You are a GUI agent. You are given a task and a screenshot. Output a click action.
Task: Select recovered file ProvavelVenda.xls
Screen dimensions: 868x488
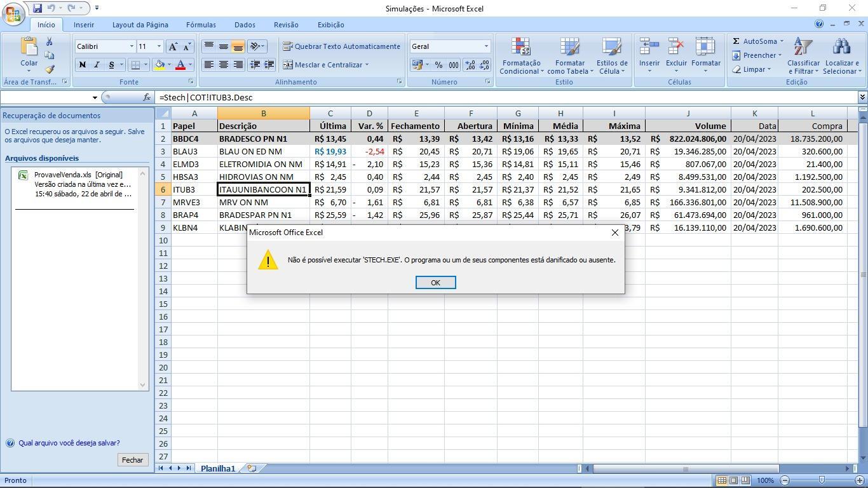click(75, 184)
